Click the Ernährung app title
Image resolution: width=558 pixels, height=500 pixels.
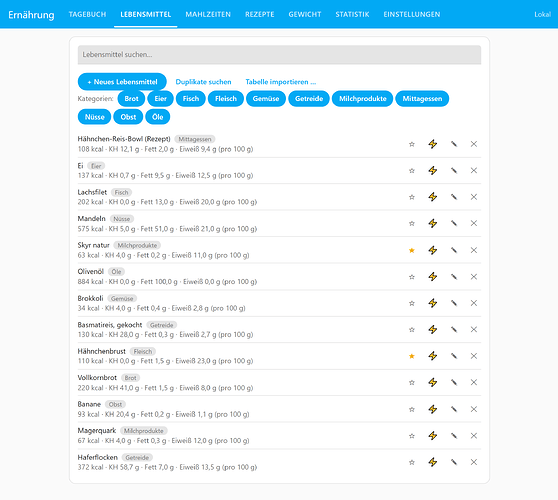pos(31,15)
